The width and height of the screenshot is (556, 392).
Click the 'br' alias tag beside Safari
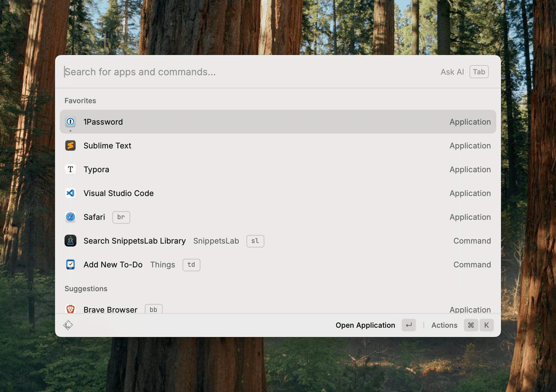coord(121,217)
